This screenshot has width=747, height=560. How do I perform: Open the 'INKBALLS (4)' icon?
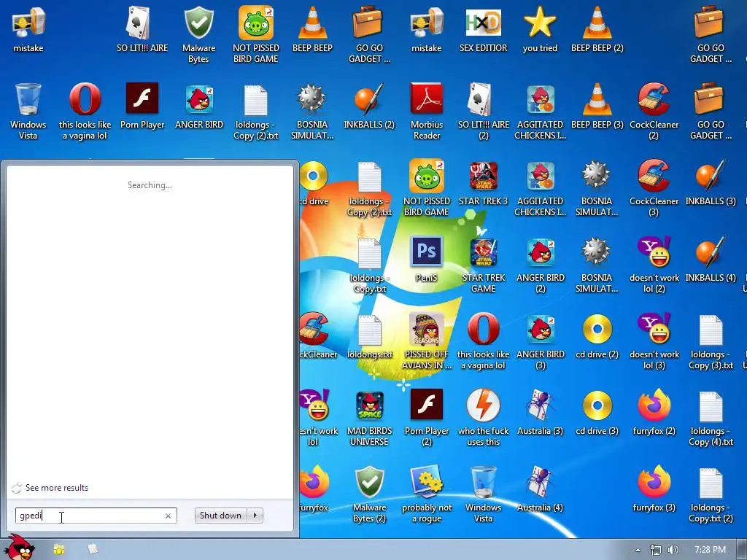tap(711, 259)
